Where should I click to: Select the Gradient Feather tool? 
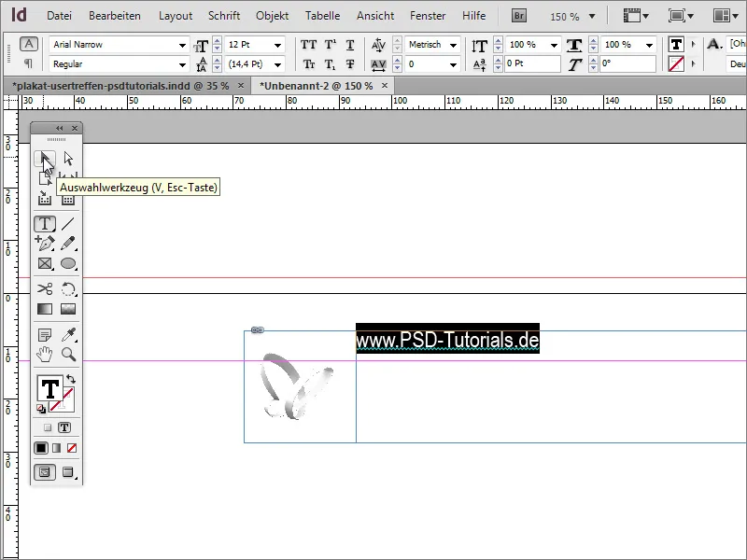point(68,309)
